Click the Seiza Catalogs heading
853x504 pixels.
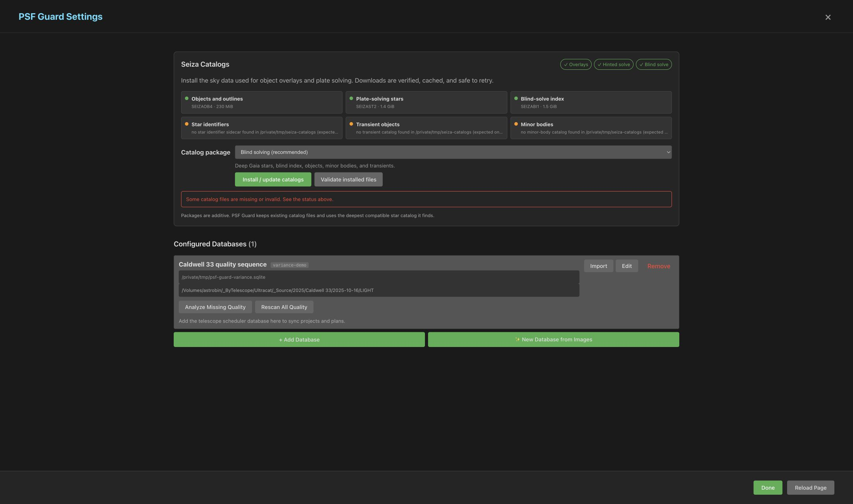point(205,64)
